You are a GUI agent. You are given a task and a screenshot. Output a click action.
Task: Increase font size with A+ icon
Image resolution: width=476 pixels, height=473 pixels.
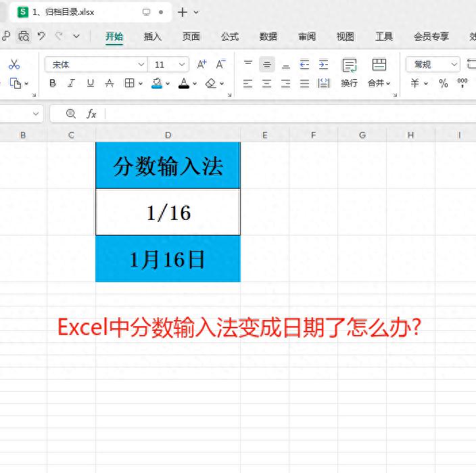pyautogui.click(x=202, y=64)
